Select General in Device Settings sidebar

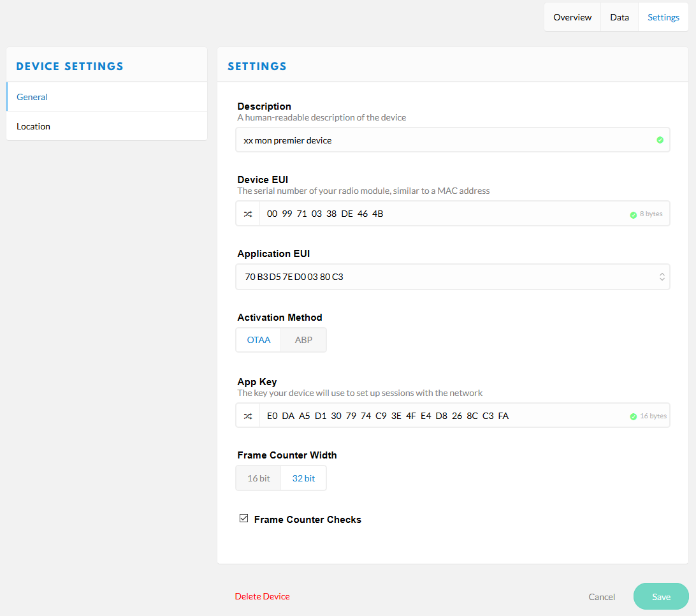[107, 97]
